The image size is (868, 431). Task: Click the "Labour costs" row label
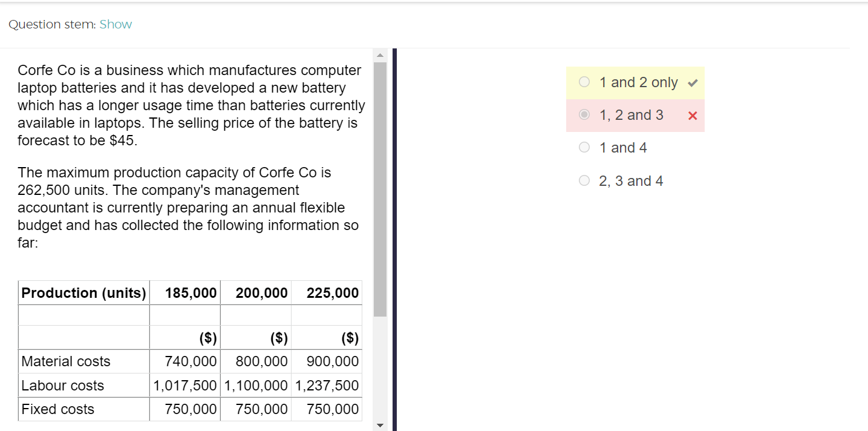tap(63, 386)
